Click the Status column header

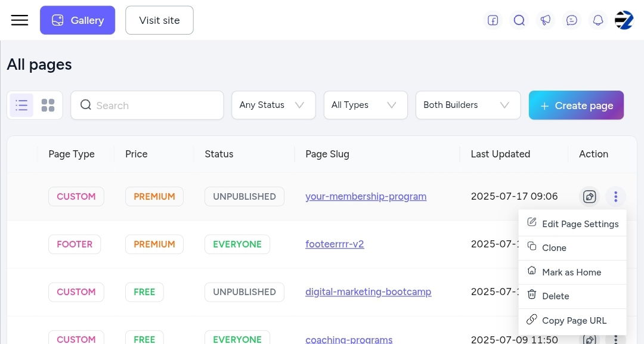(x=219, y=154)
